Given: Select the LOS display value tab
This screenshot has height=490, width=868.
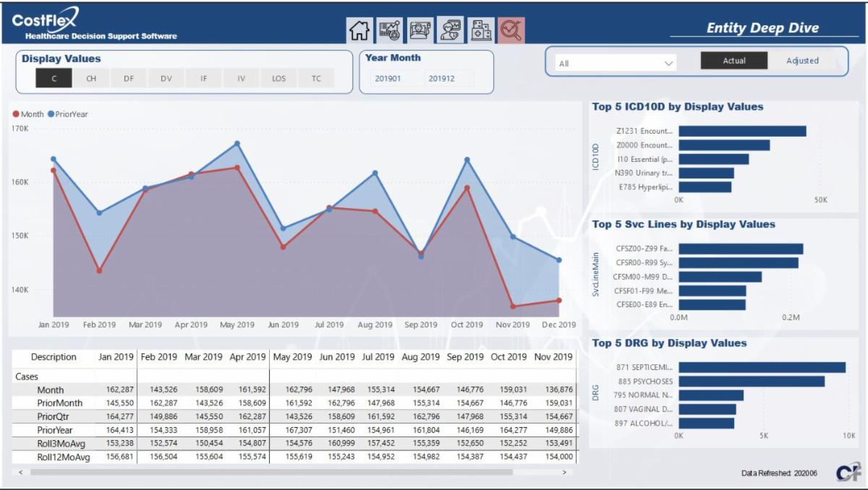Looking at the screenshot, I should point(278,78).
